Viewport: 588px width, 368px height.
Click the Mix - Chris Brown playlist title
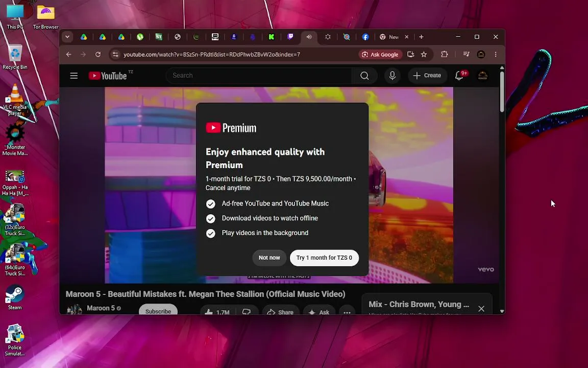pos(419,304)
